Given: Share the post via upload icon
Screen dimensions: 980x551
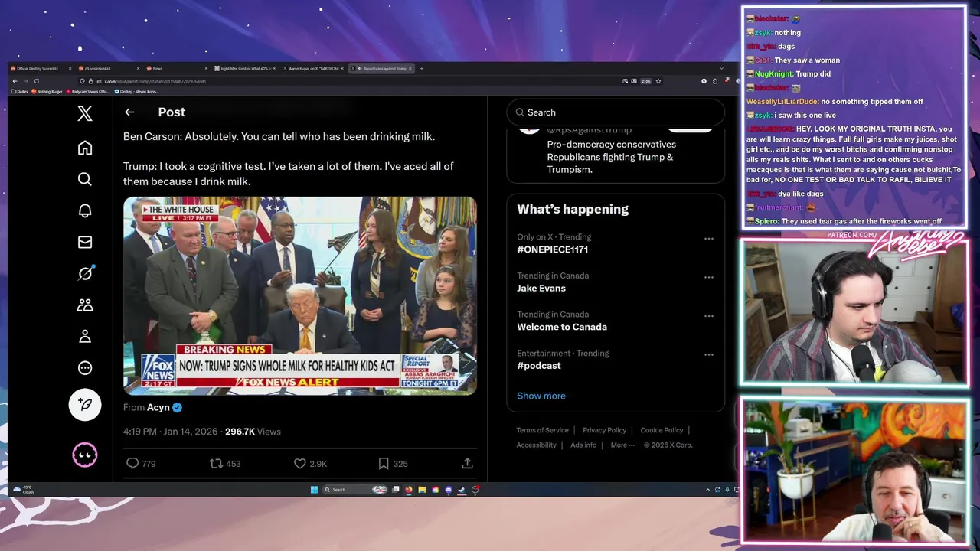Looking at the screenshot, I should tap(467, 463).
